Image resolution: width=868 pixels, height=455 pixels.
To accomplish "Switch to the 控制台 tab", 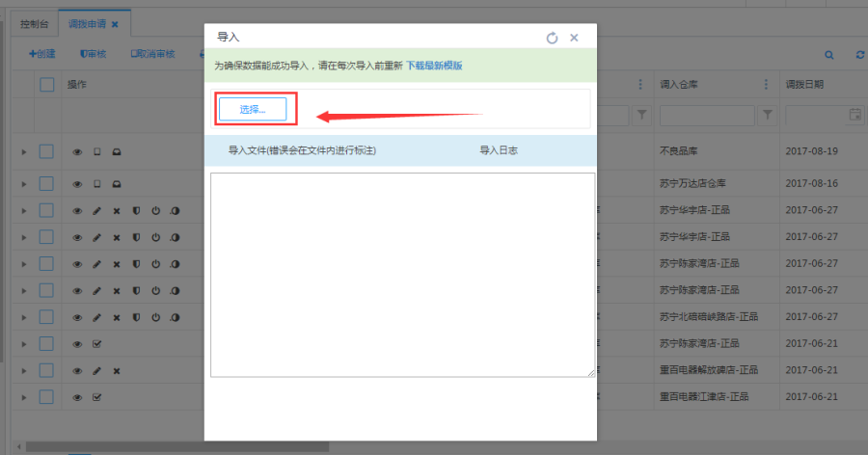I will 34,23.
